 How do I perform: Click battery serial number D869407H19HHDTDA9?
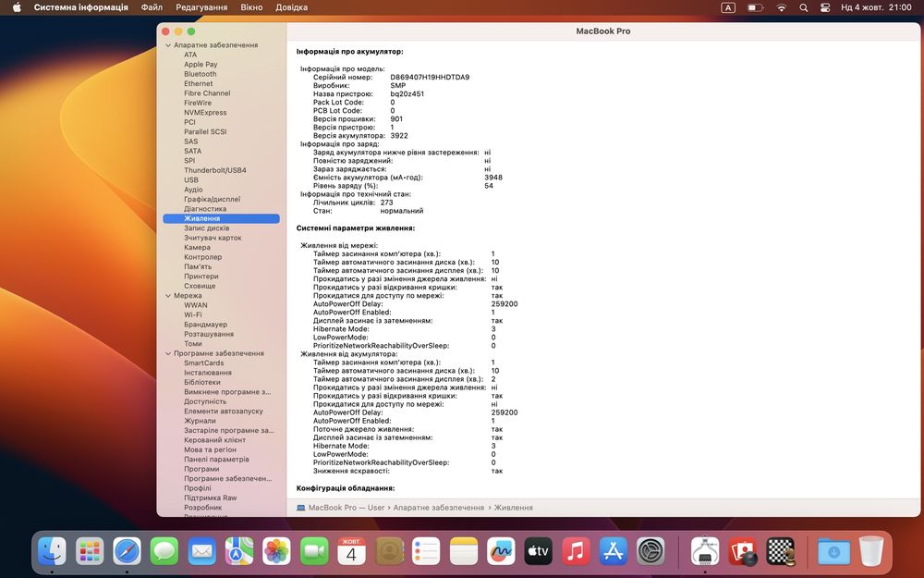pos(430,78)
